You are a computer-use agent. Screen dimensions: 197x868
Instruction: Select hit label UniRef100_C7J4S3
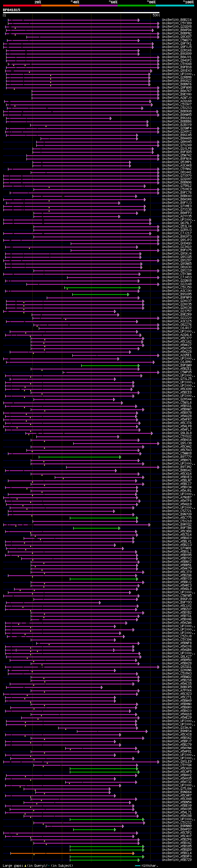(177, 277)
